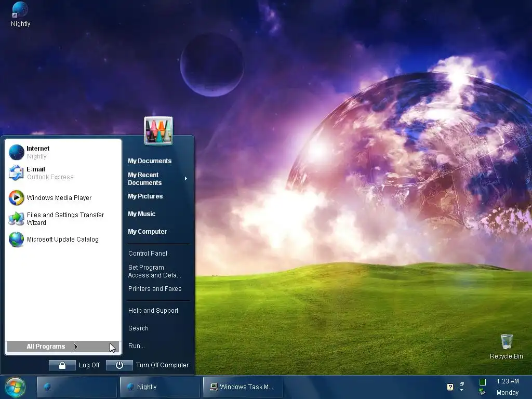Expand My Recent Documents submenu arrow

point(186,179)
